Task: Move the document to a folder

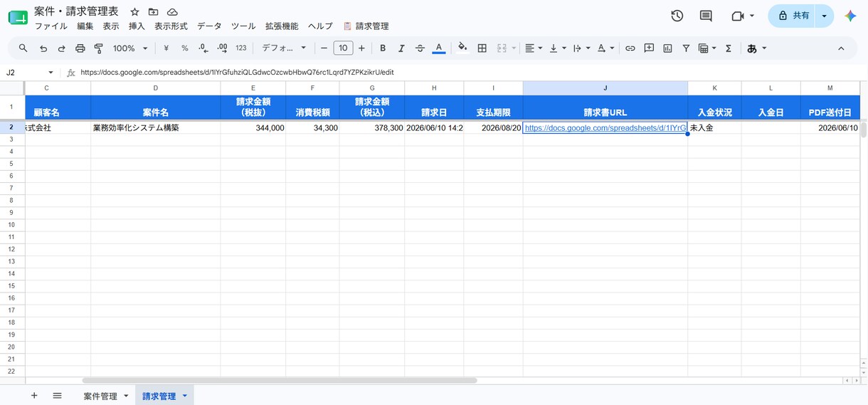Action: click(153, 12)
